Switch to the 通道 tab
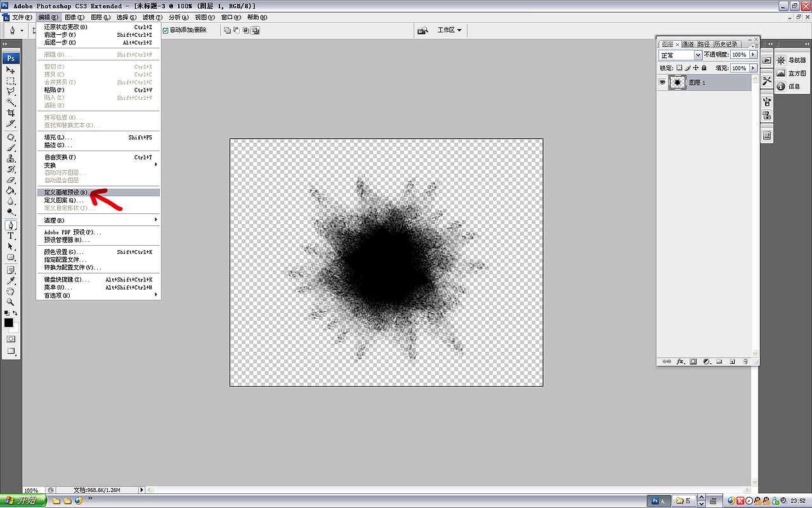The image size is (812, 508). (688, 44)
